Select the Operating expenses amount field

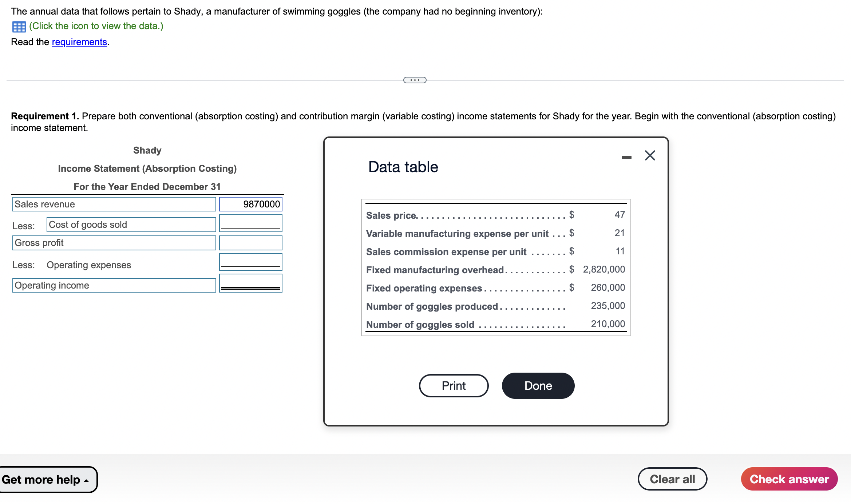[x=250, y=262]
